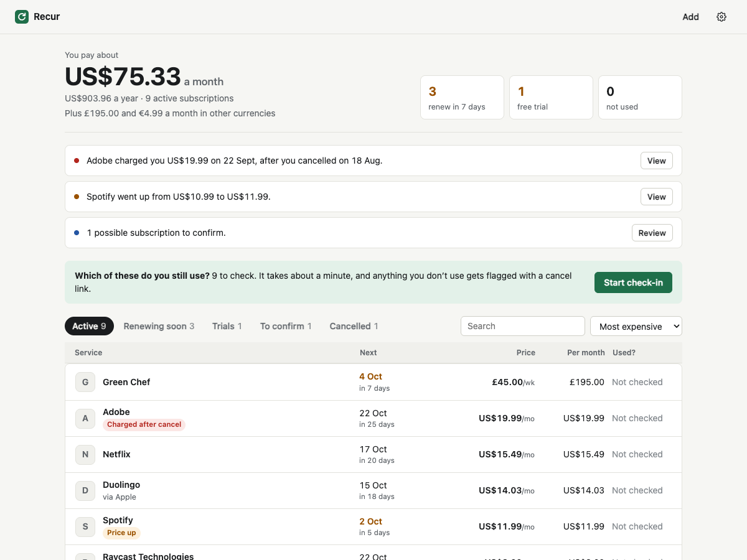Open the Most expensive sort dropdown
The width and height of the screenshot is (747, 560).
(x=636, y=326)
